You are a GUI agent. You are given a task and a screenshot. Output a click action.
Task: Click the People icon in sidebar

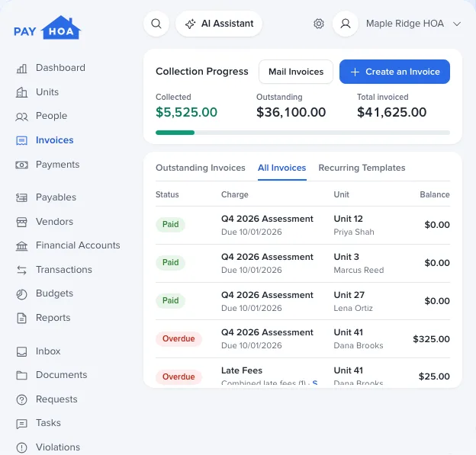[21, 117]
